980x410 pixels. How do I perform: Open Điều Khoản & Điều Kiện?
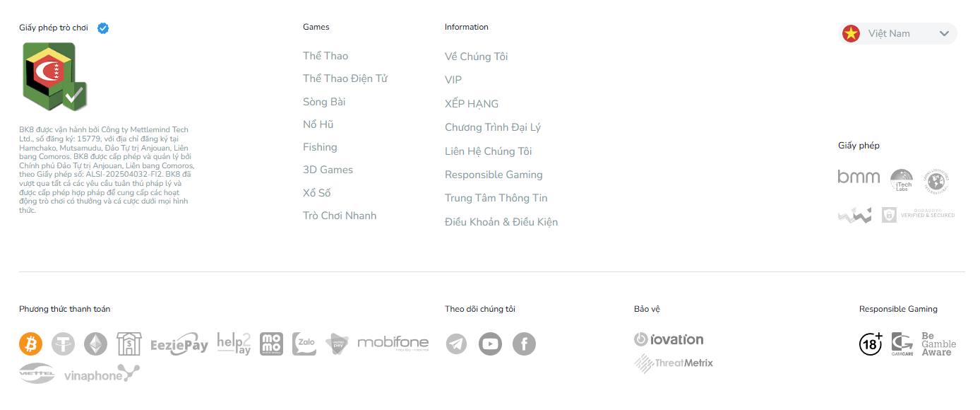pyautogui.click(x=501, y=222)
